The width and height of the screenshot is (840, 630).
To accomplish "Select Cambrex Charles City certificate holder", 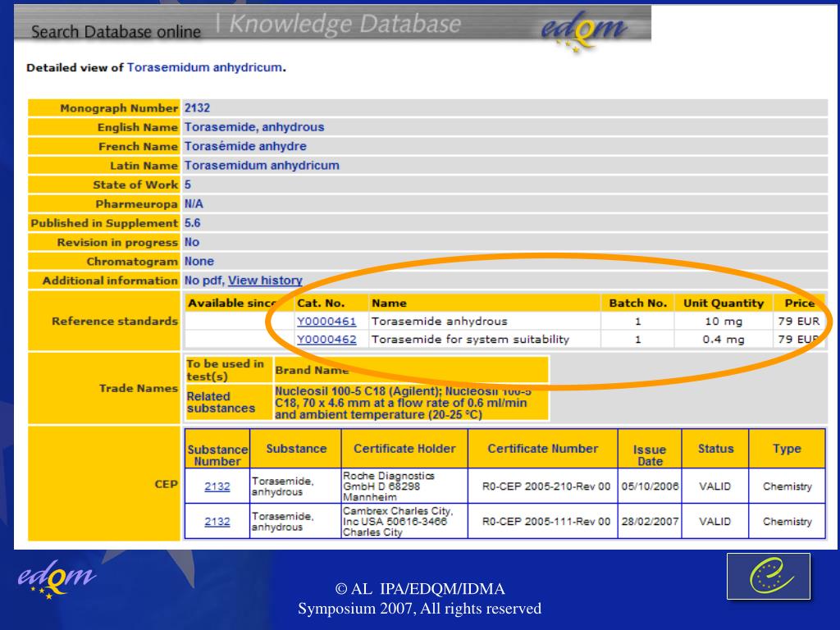I will click(x=398, y=522).
